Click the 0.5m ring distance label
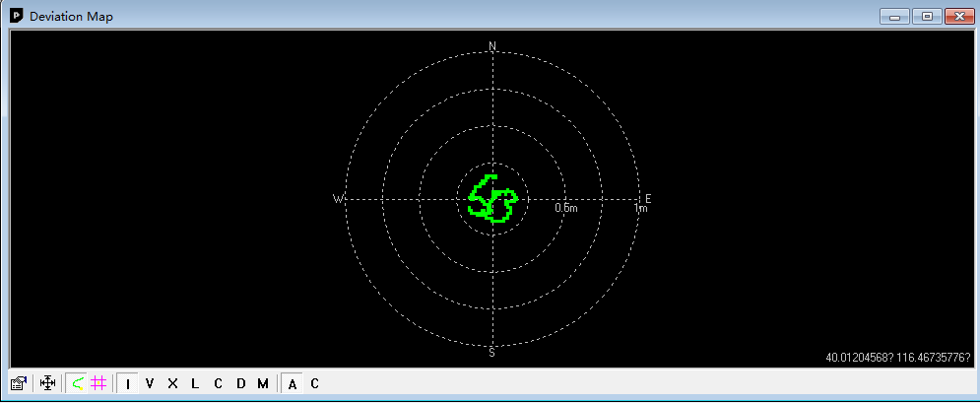 coord(566,208)
